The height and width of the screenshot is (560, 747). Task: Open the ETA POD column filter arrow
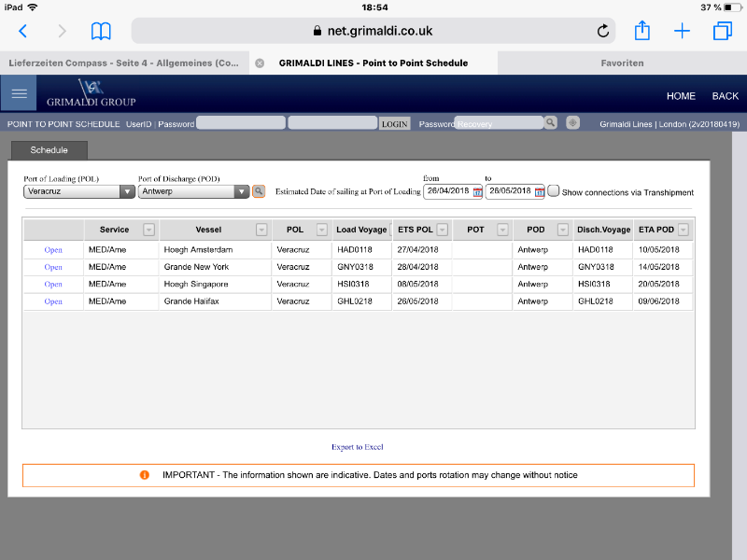coord(683,230)
